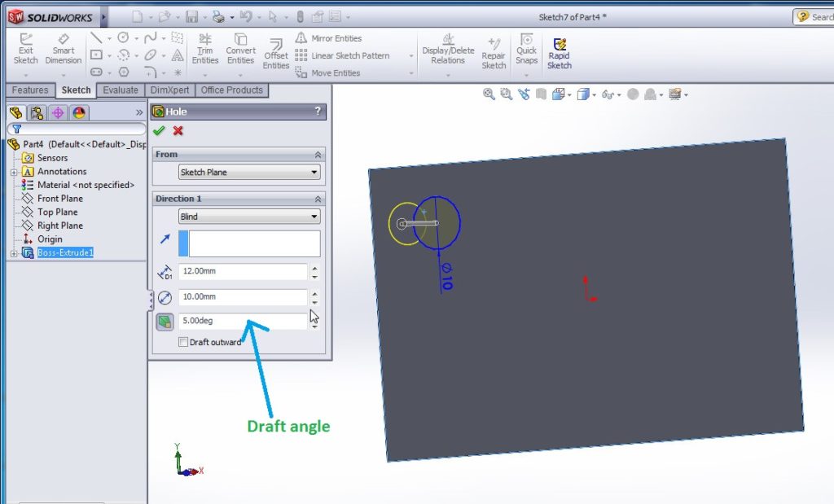
Task: Open the Office Products tab
Action: coord(231,90)
